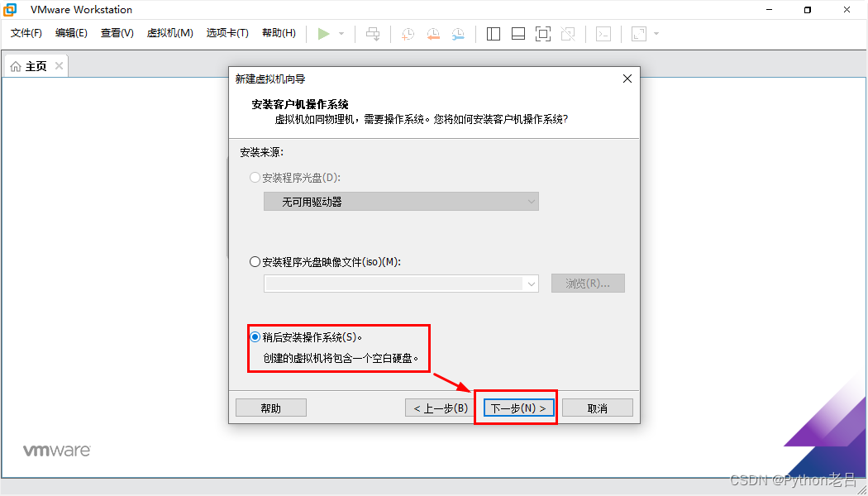
Task: Select 安装程序光盘映像文件(iso) radio option
Action: click(x=255, y=262)
